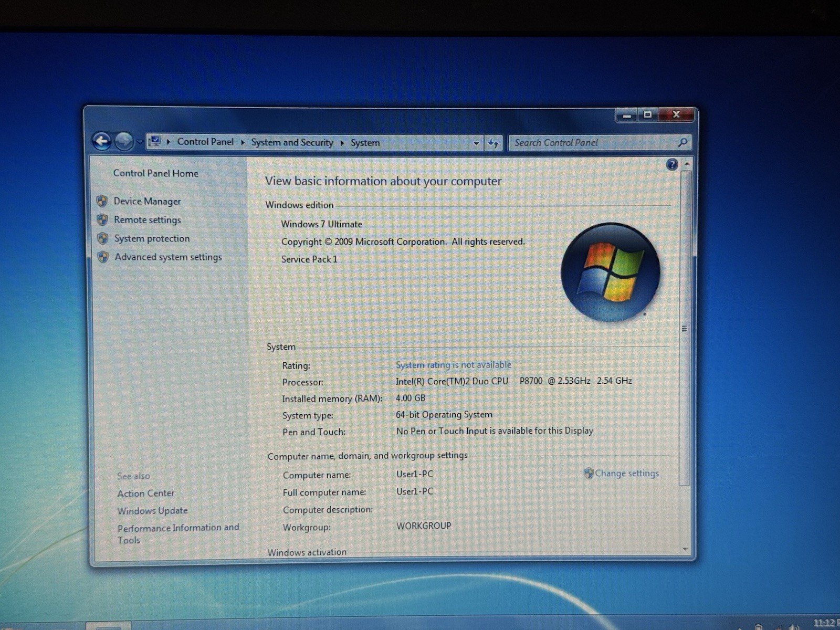Click the Full computer name value User1-PC
The height and width of the screenshot is (630, 840).
point(415,491)
